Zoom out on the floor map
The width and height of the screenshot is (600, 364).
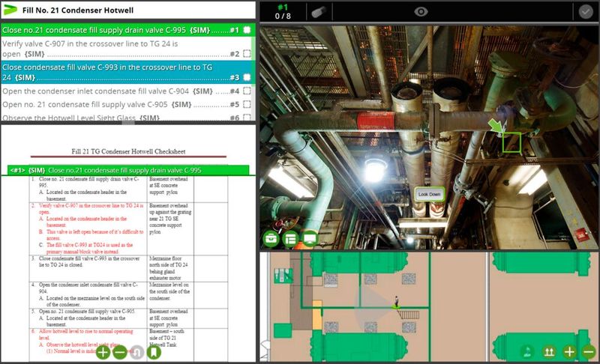coord(588,351)
